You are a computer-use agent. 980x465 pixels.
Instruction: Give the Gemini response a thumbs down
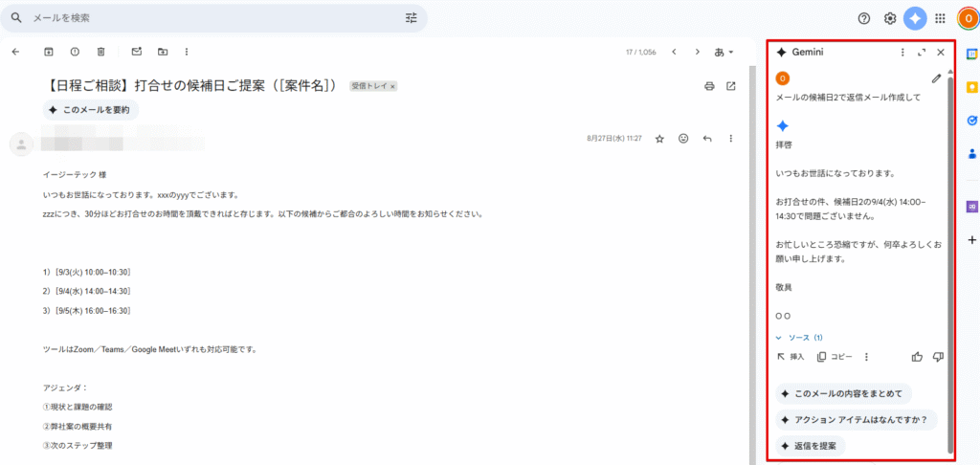tap(938, 357)
